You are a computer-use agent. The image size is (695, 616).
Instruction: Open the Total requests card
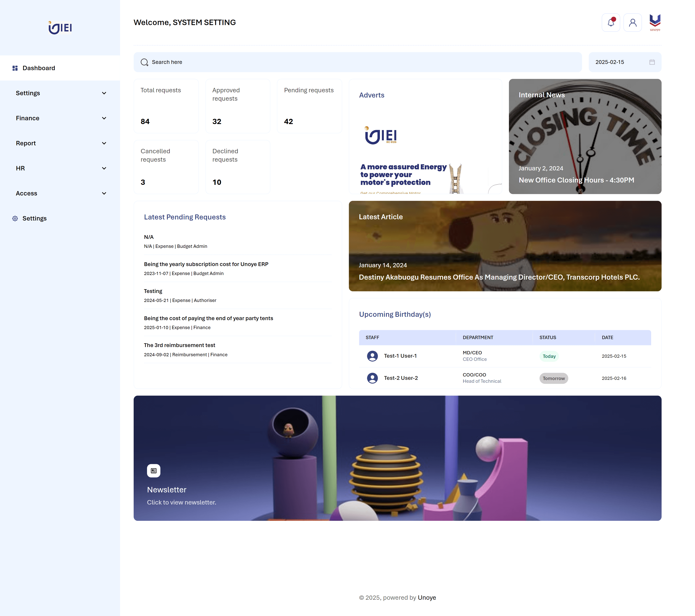pos(166,106)
